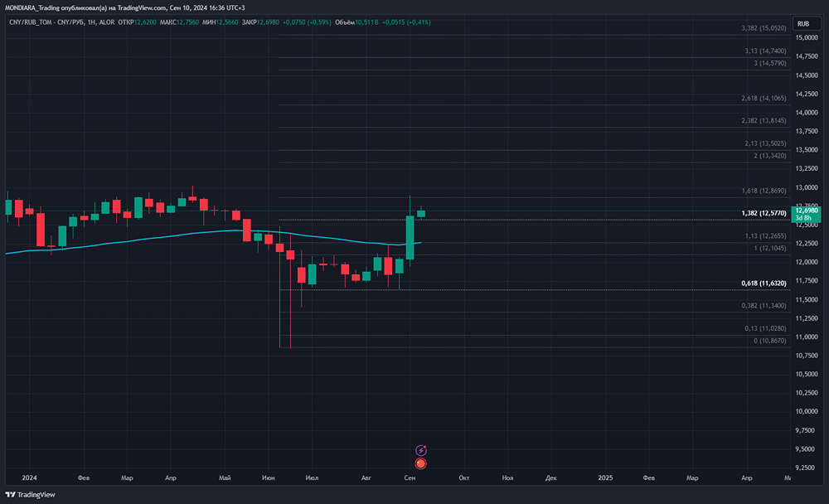The width and height of the screenshot is (829, 504).
Task: Click the MONDIARA_Trading published header text
Action: (x=125, y=8)
